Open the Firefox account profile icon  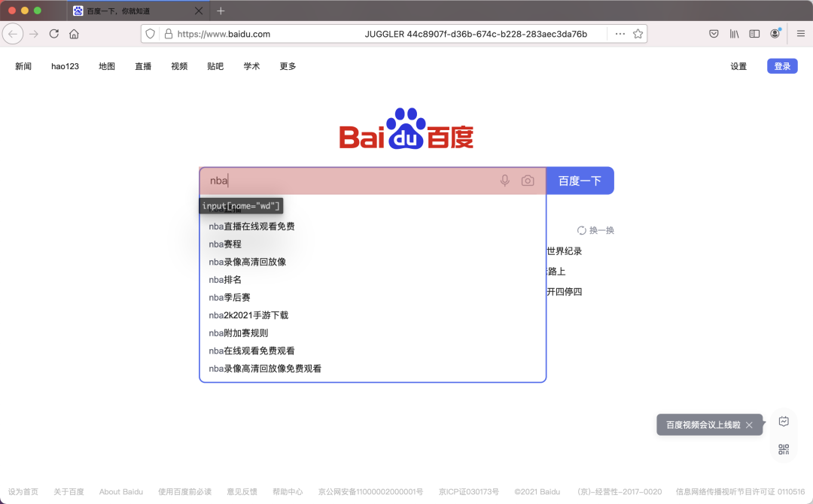pos(775,33)
